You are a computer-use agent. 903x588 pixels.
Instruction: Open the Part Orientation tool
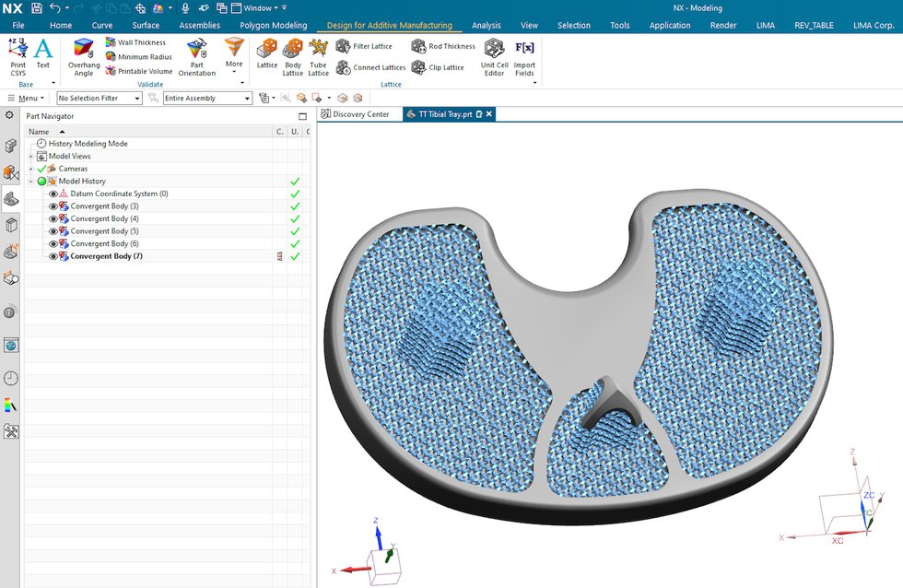click(196, 57)
